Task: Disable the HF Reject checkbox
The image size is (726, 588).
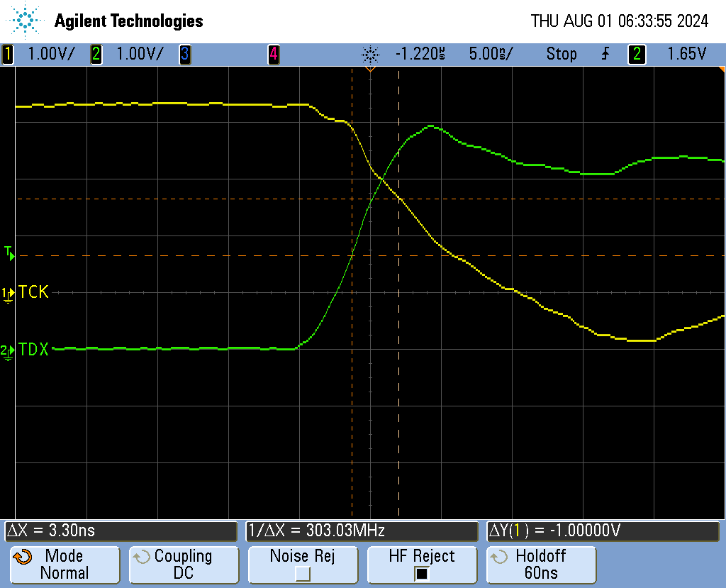Action: tap(422, 574)
